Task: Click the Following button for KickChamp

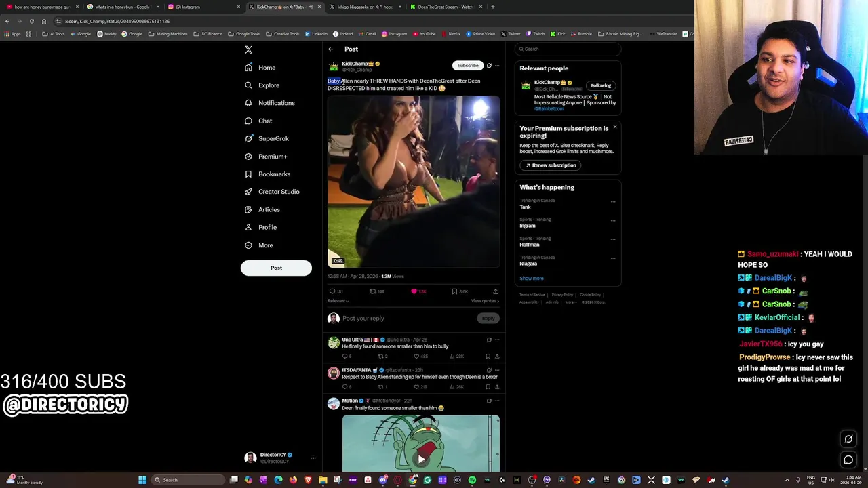Action: 601,85
